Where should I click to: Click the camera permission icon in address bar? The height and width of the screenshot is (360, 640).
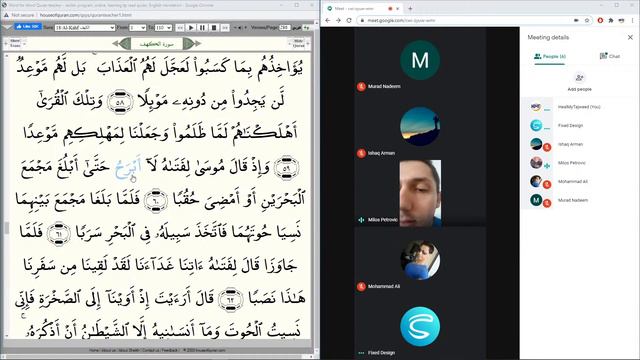click(x=576, y=20)
